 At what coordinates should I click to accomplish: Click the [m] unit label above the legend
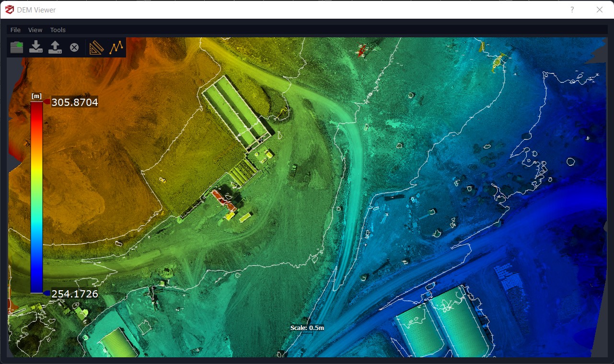click(36, 96)
